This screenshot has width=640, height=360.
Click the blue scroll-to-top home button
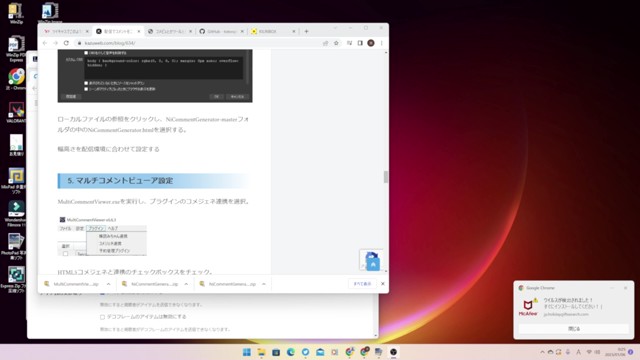coord(373,264)
